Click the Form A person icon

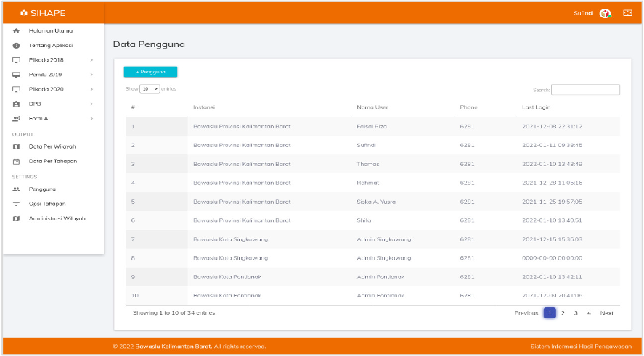(16, 118)
